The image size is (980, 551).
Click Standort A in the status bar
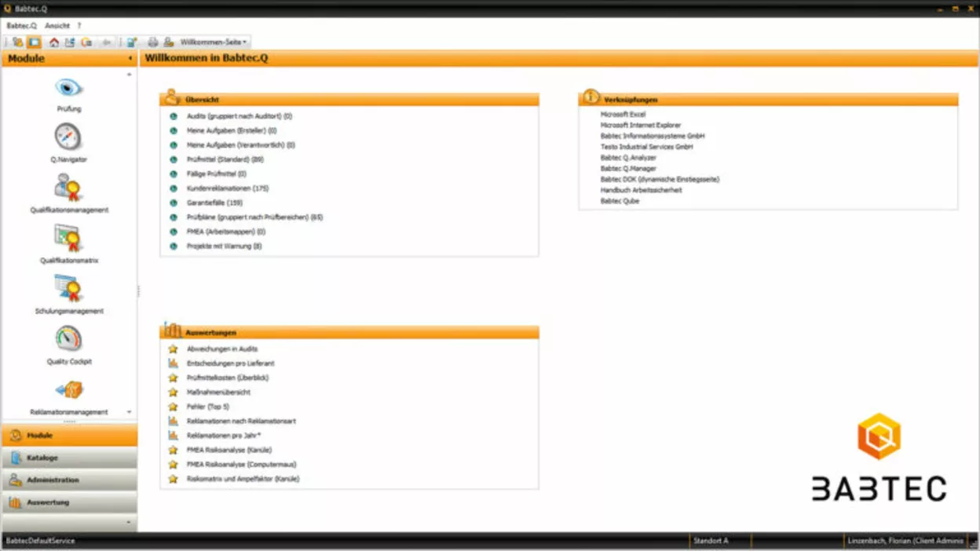(711, 541)
